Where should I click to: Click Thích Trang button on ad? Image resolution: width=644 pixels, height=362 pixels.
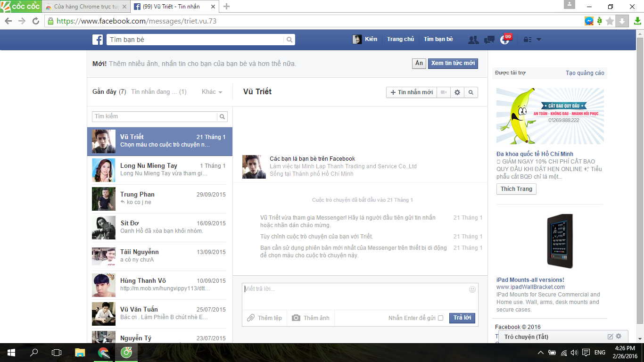(x=516, y=189)
